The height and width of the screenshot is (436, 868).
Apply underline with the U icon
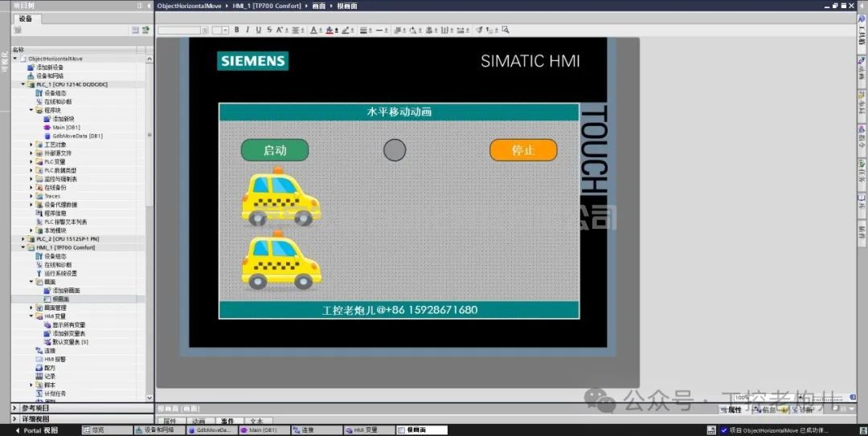(257, 30)
